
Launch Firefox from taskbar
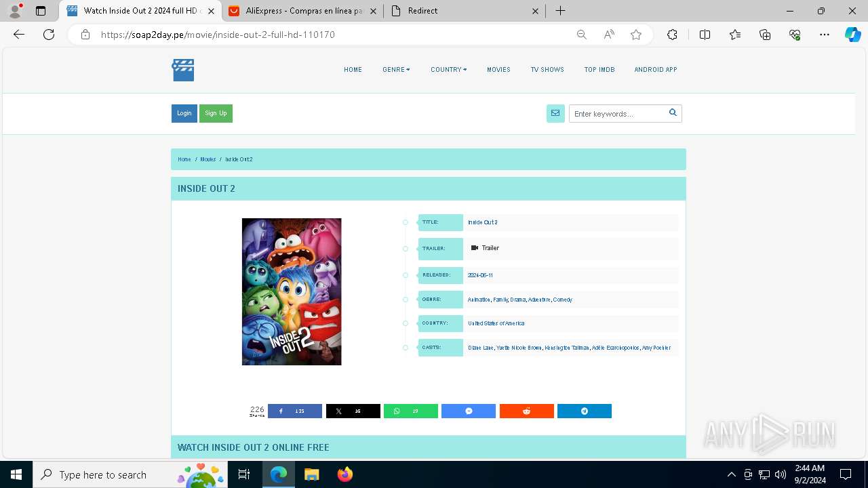coord(344,474)
